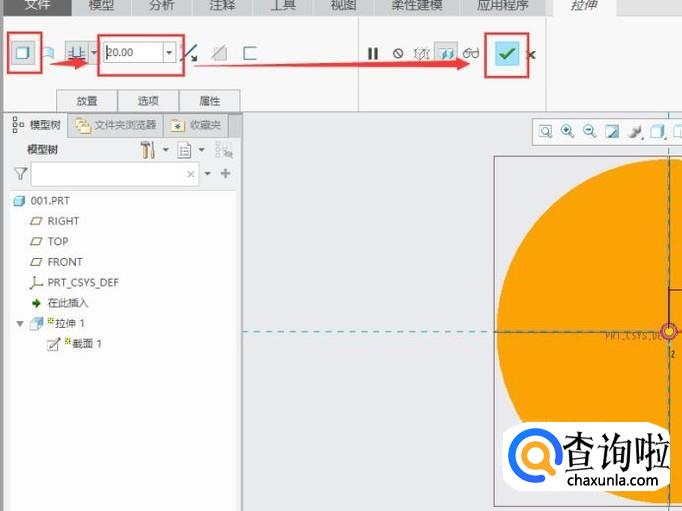
Task: Select the RIGHT datum plane
Action: point(55,221)
